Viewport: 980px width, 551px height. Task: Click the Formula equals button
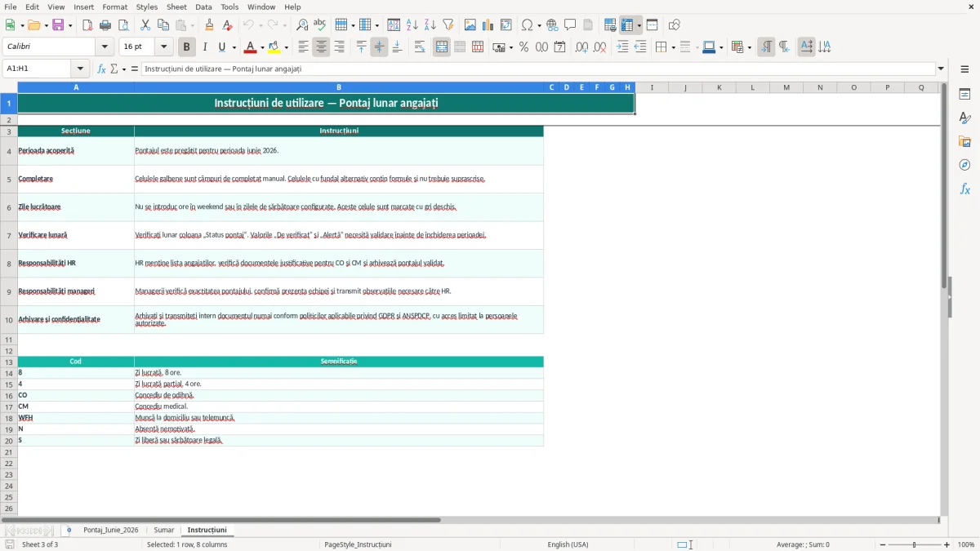(135, 69)
